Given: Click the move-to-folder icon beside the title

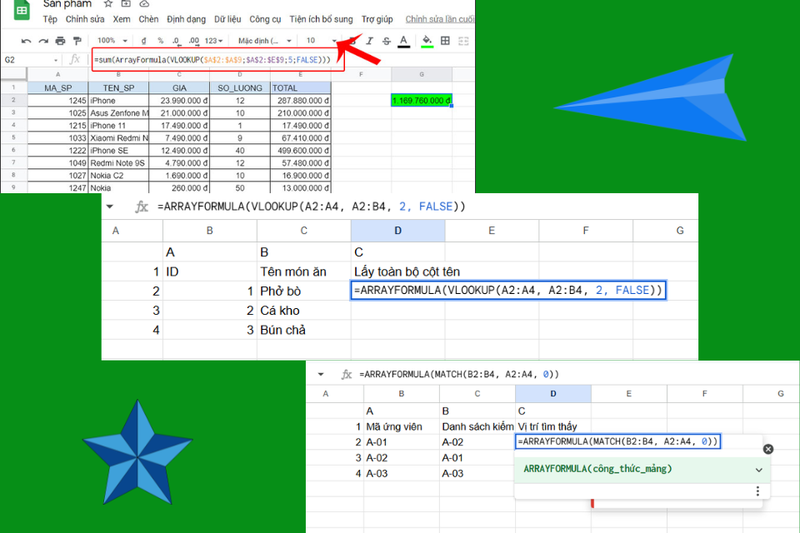Looking at the screenshot, I should (126, 4).
